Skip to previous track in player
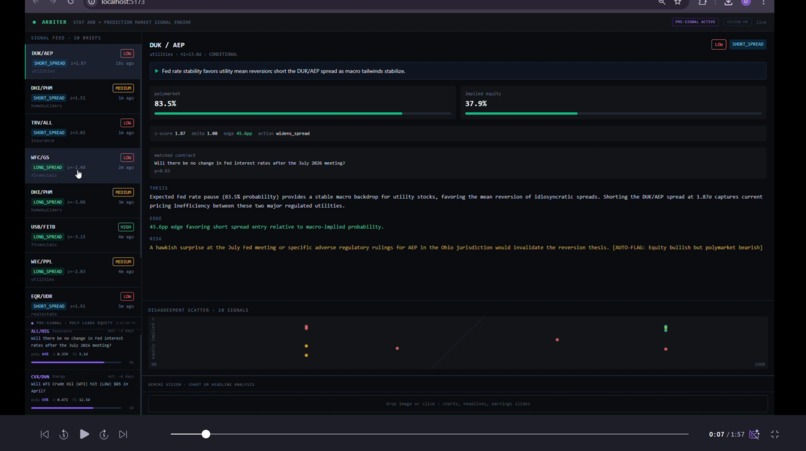Screen dimensions: 806x451 click(45, 434)
